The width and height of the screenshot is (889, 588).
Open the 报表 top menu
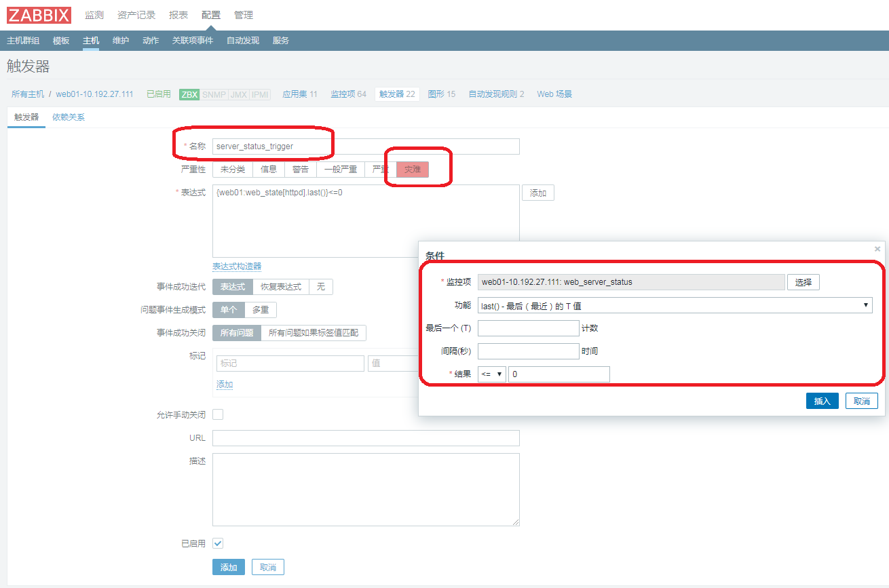point(178,15)
